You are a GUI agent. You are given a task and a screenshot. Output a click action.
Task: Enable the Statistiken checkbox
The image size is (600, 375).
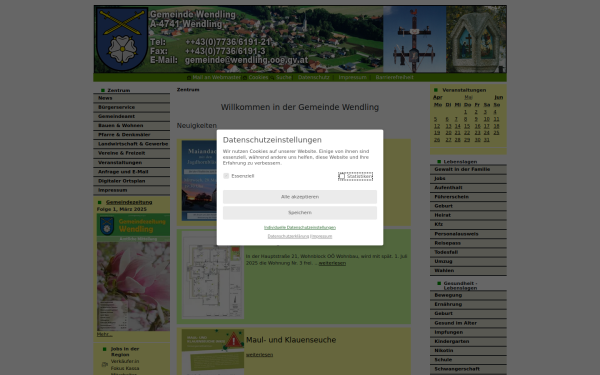342,176
